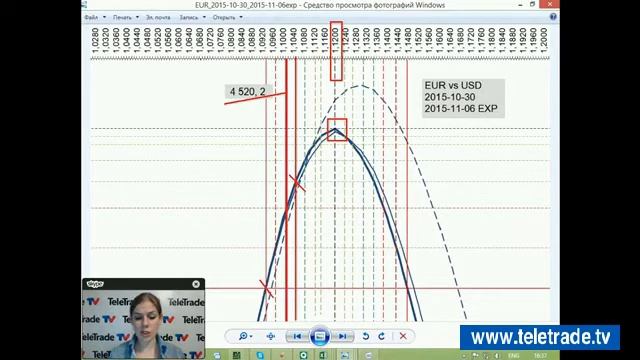Rotate the image counterclockwise
Viewport: 640px width, 360px height.
coord(366,336)
